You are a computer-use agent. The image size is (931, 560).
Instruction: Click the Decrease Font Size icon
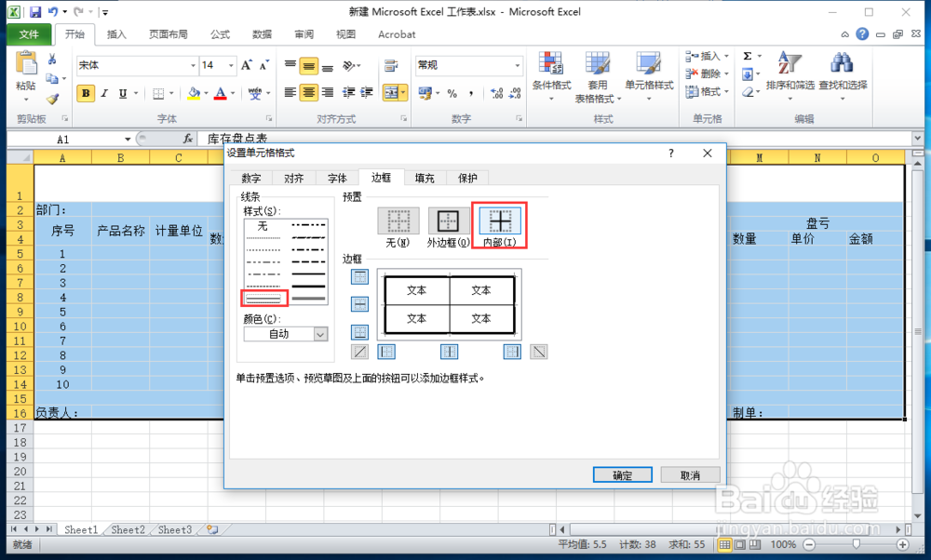click(264, 65)
